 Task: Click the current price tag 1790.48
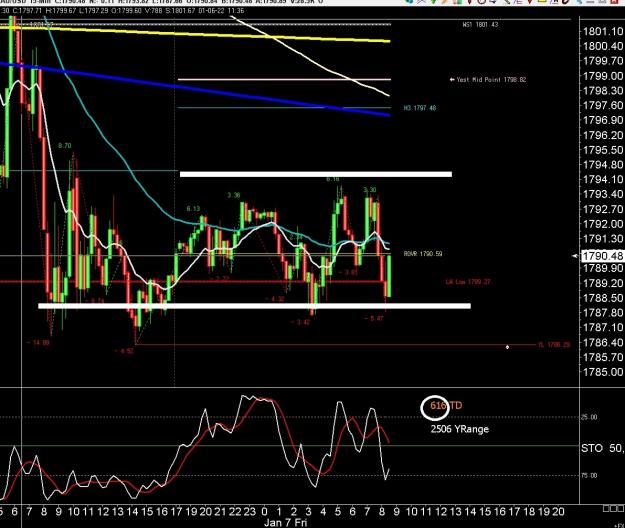point(602,256)
